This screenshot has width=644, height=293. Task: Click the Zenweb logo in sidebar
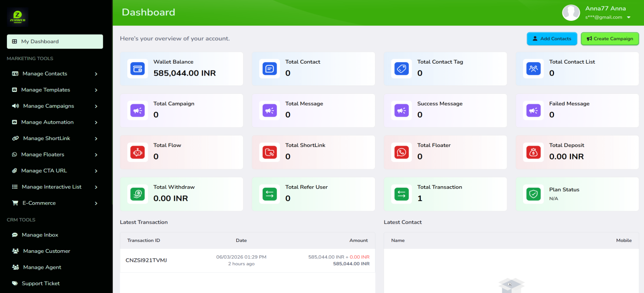18,16
